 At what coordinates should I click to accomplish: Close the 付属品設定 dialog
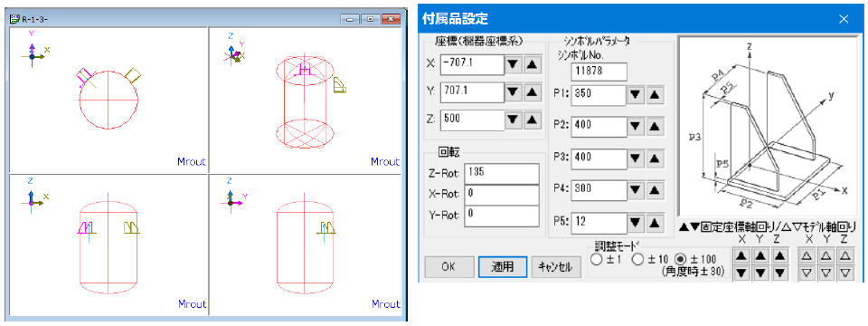tap(843, 19)
